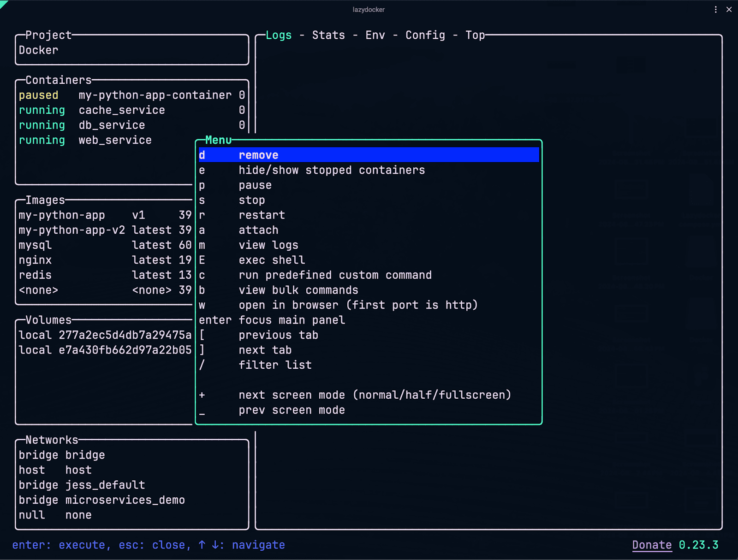Select the 'remove' menu entry

point(258,155)
